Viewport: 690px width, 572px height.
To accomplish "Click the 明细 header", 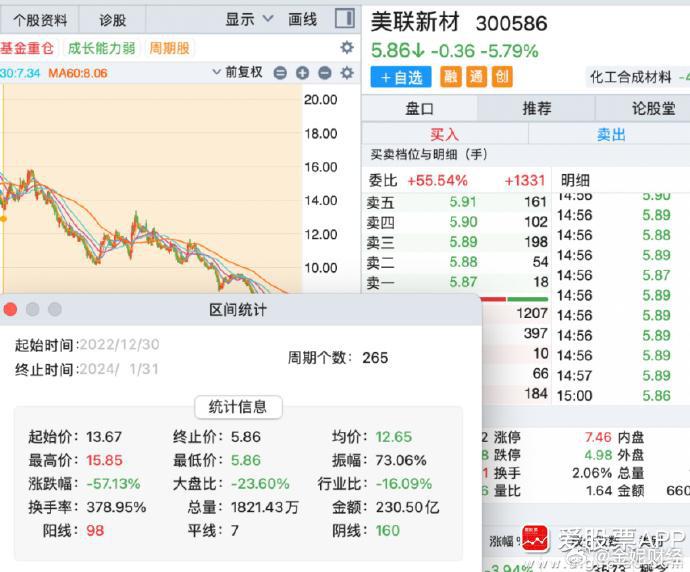I will click(575, 180).
